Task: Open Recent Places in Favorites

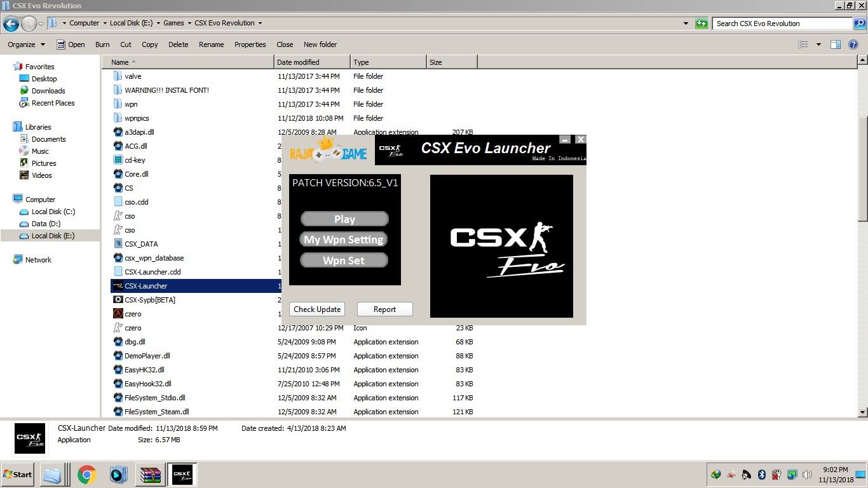Action: coord(53,103)
